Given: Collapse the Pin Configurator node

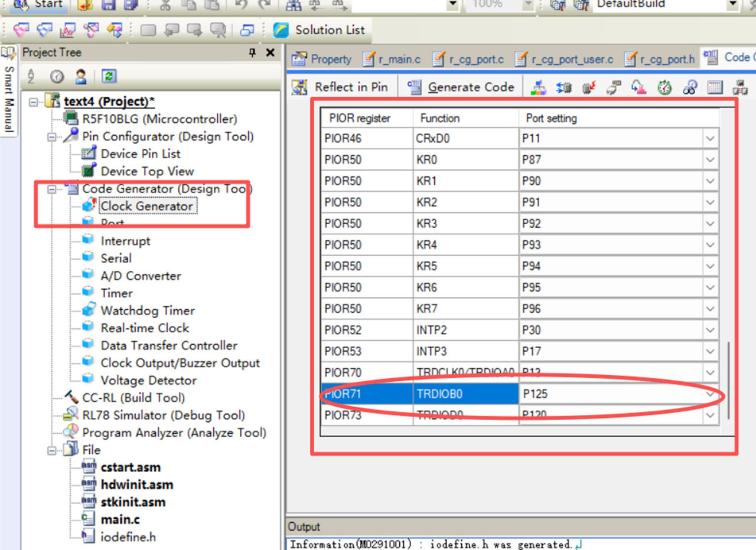Looking at the screenshot, I should pyautogui.click(x=52, y=137).
